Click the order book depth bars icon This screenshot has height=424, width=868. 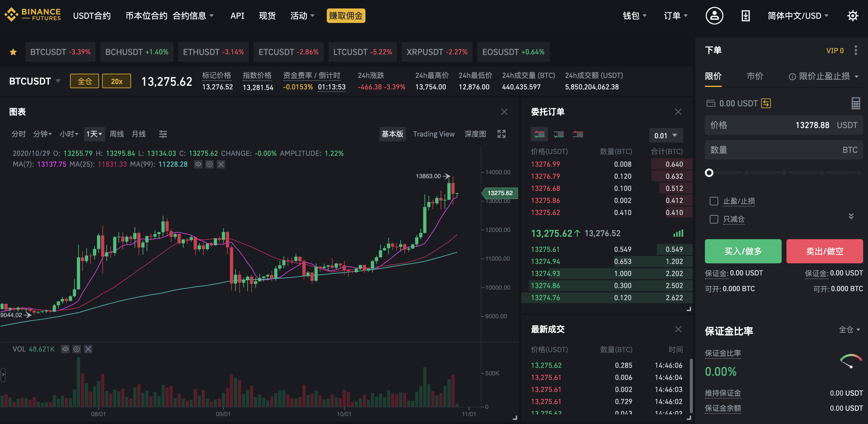point(678,233)
